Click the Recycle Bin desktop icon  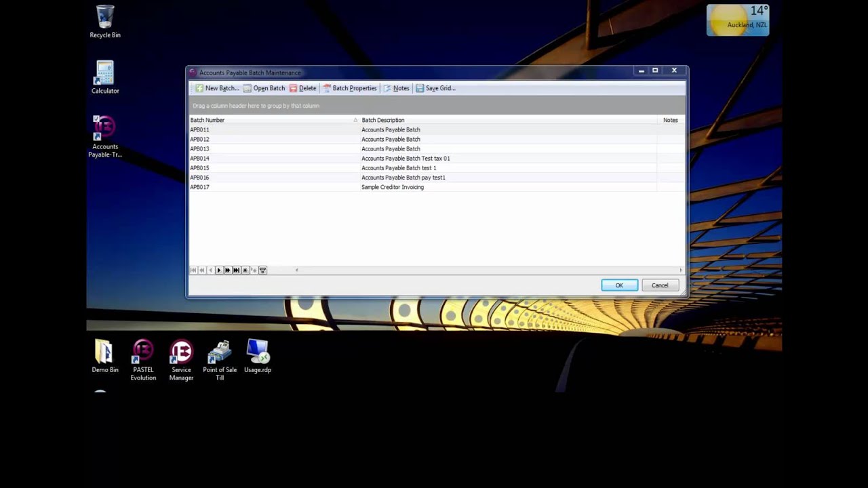(x=105, y=21)
